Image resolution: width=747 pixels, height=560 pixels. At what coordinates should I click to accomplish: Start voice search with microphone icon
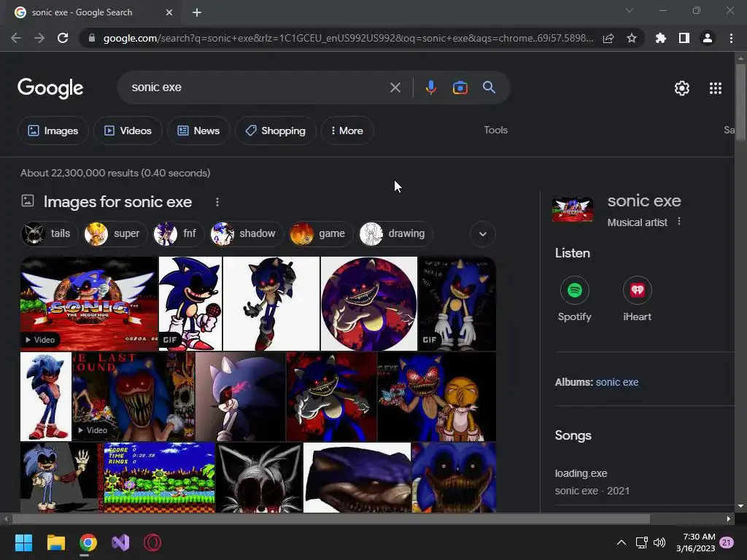(430, 87)
